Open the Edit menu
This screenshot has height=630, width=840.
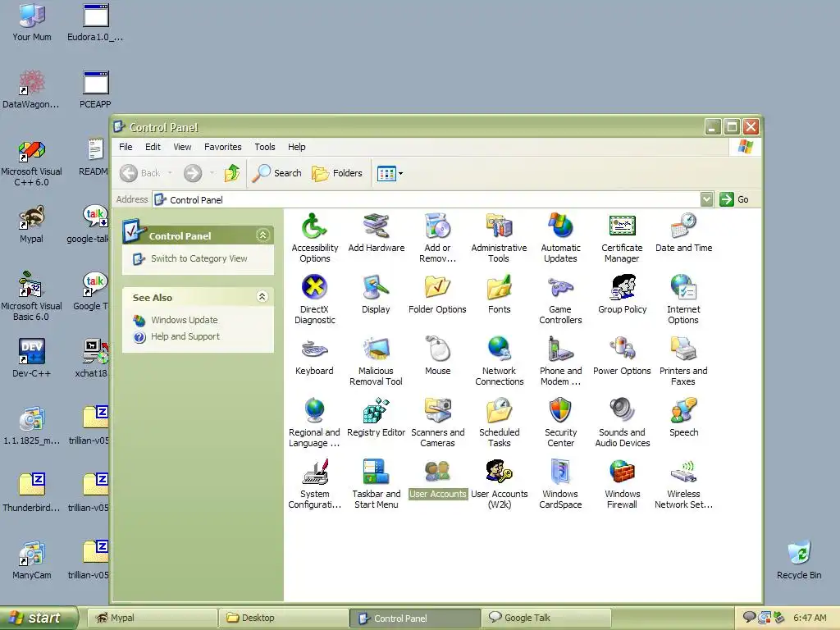[x=153, y=147]
